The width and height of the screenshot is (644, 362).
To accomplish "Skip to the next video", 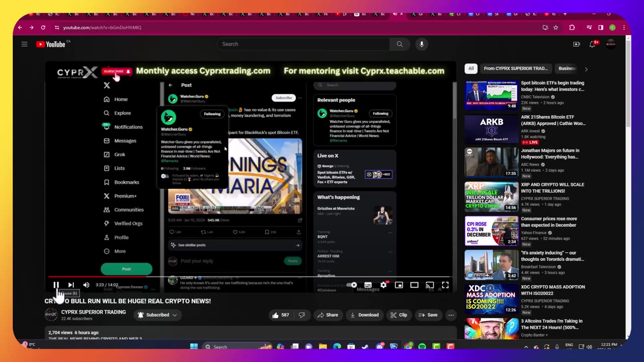I will click(71, 285).
